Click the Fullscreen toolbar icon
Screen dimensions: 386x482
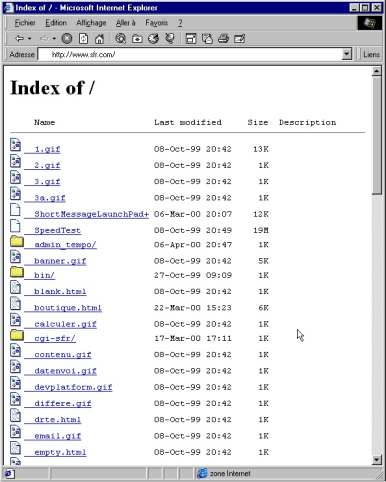coord(191,39)
